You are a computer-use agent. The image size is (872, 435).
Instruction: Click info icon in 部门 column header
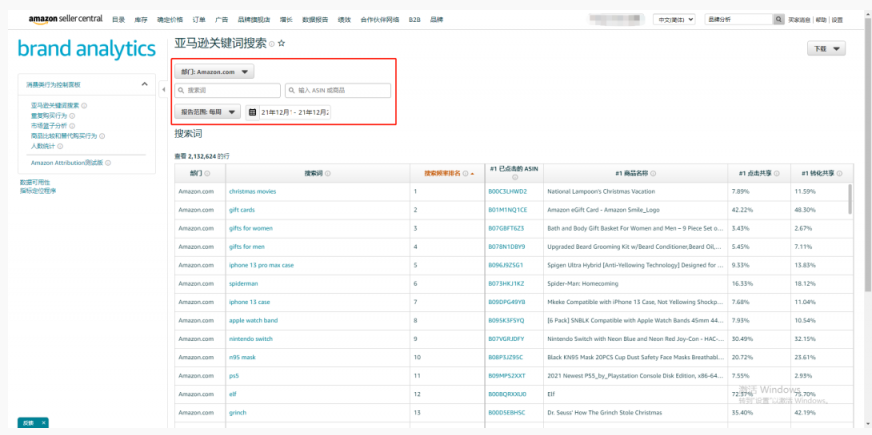[x=207, y=174]
